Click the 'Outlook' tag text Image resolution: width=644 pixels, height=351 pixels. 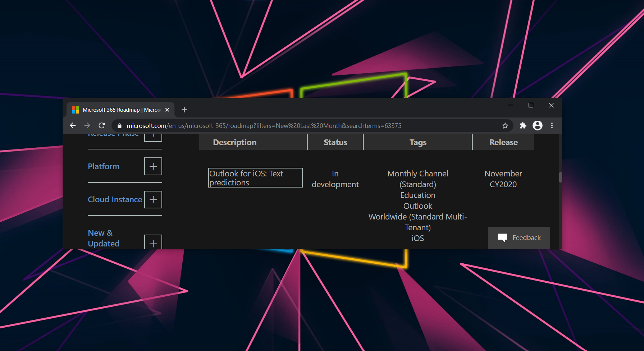click(418, 206)
